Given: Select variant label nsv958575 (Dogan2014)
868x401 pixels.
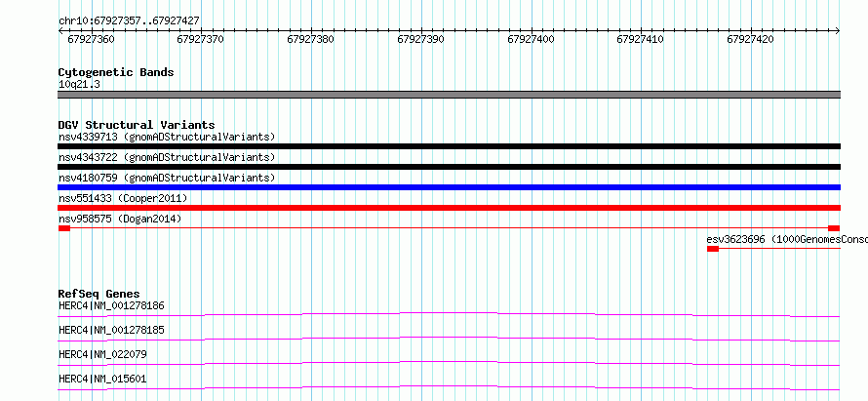Looking at the screenshot, I should click(120, 219).
